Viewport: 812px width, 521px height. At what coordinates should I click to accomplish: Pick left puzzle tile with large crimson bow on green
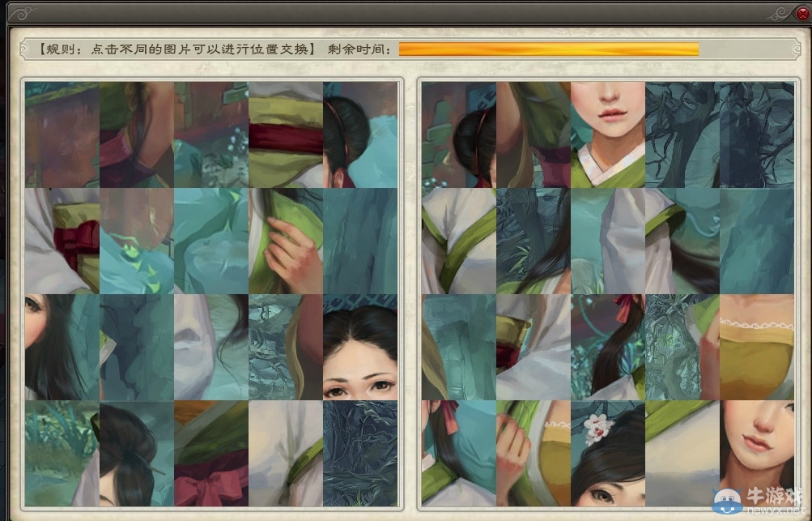point(211,454)
